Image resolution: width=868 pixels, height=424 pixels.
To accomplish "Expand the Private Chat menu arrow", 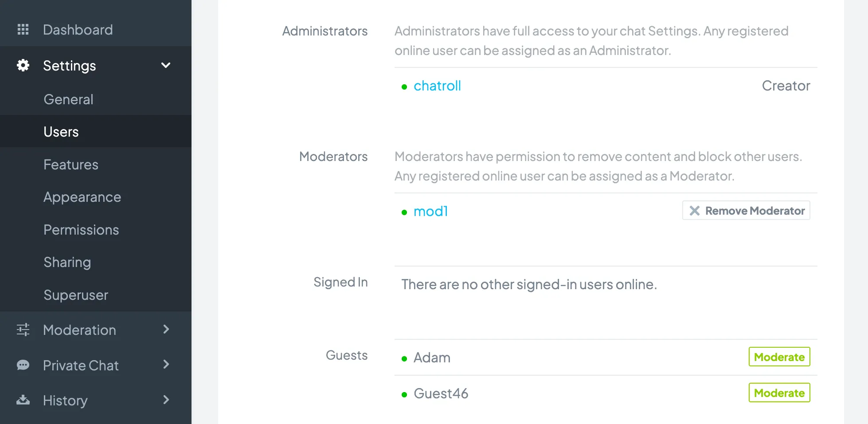I will coord(166,365).
